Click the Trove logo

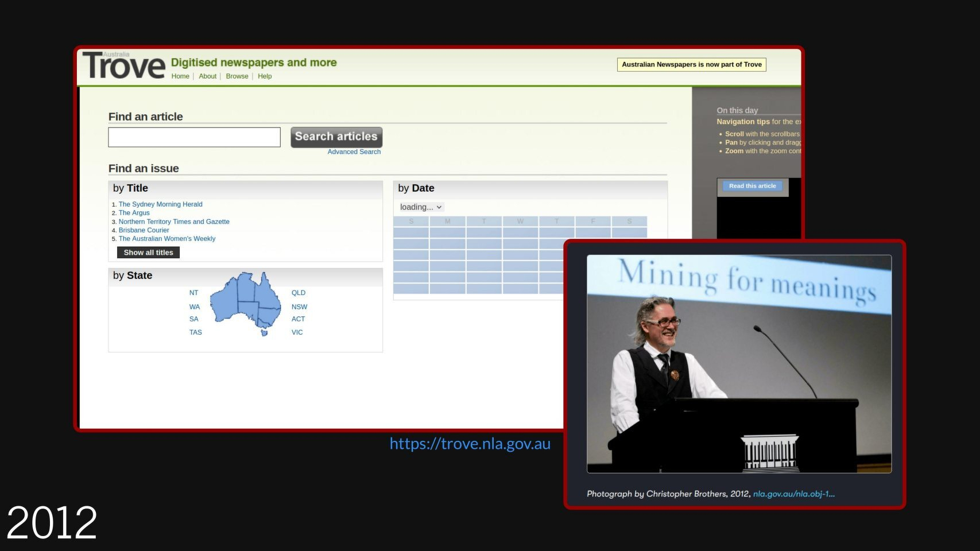click(x=123, y=65)
